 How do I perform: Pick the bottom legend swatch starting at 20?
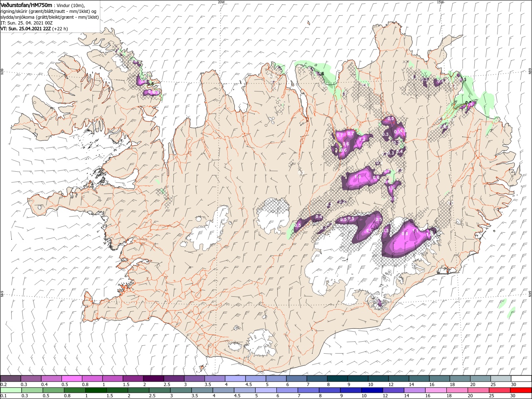(478, 390)
